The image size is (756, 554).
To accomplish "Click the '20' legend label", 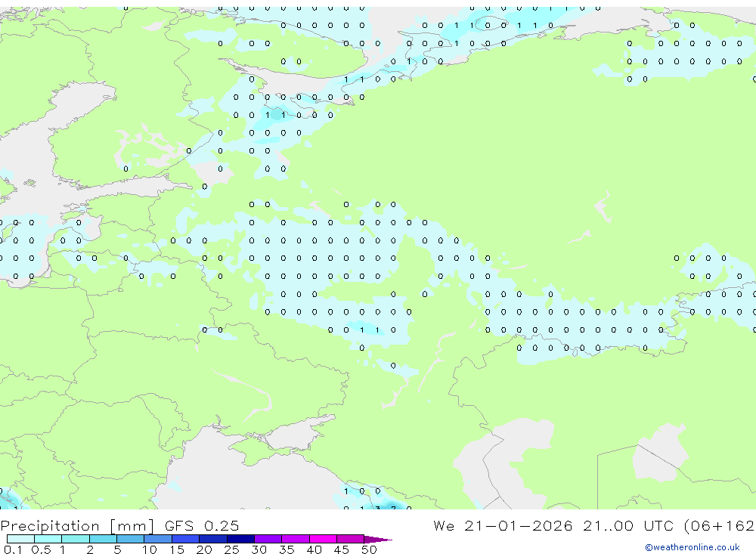I will click(x=204, y=549).
